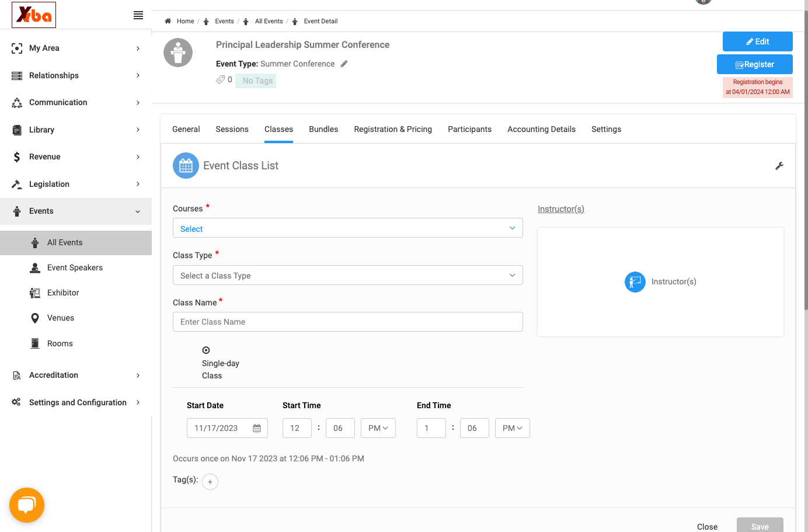Screen dimensions: 808x532
Task: Click the Legislation gavel icon
Action: (17, 184)
